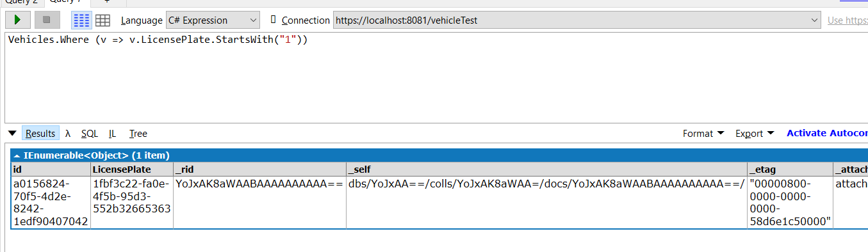Expand the Format dropdown menu
This screenshot has height=252, width=868.
point(703,133)
